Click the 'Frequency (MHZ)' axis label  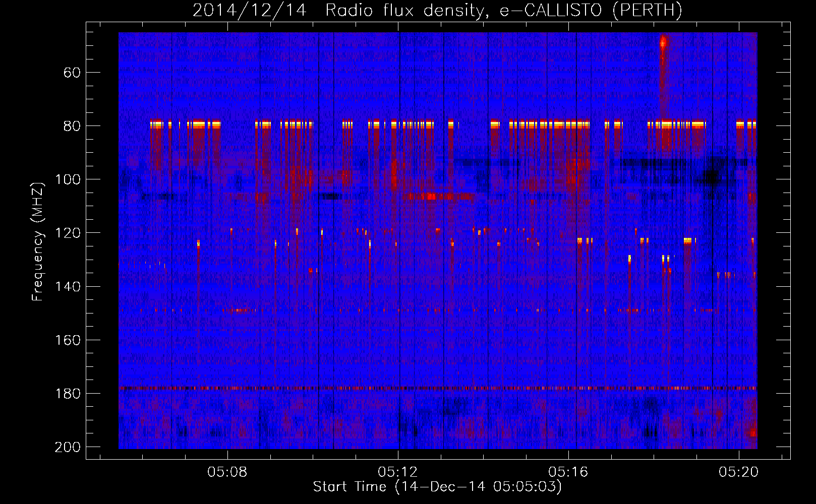(x=38, y=241)
